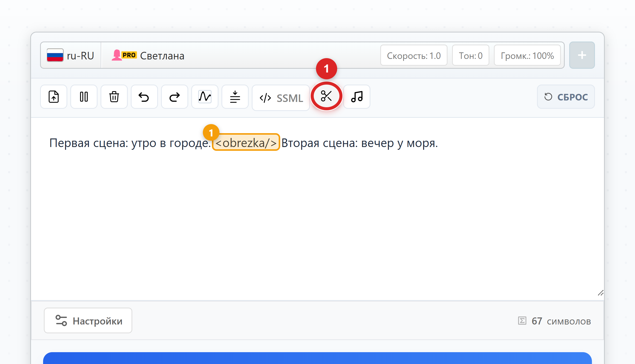Click the Сброс reset button

[566, 97]
